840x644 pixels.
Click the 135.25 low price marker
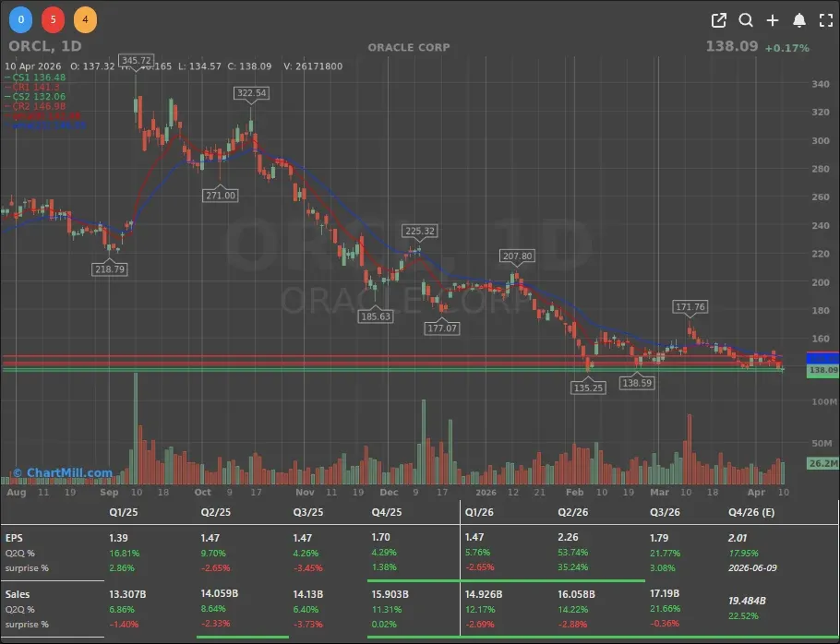[588, 388]
